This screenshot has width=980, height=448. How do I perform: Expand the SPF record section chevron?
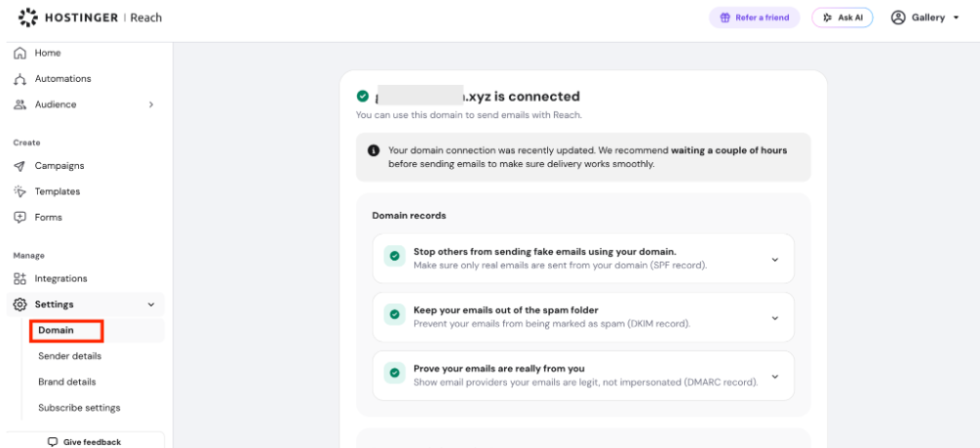pos(775,260)
